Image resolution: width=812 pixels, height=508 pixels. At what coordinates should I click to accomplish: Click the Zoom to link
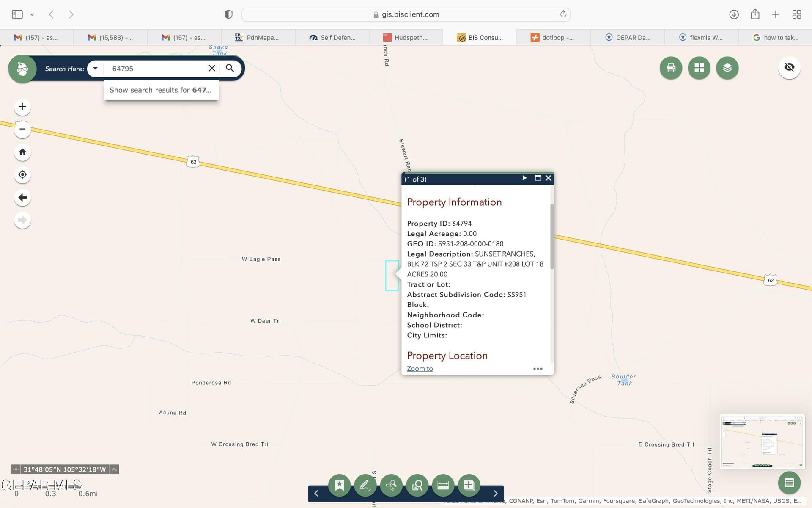pyautogui.click(x=420, y=369)
